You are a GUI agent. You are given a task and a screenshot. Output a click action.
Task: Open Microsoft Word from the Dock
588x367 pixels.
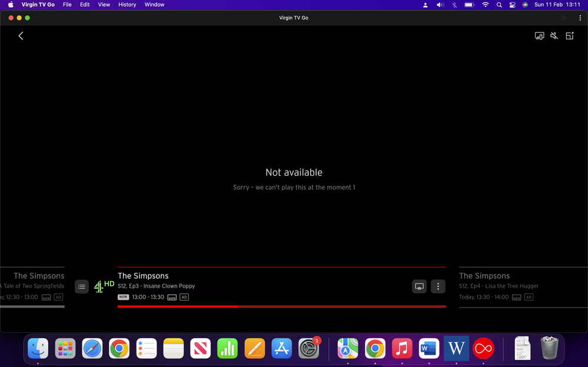(x=429, y=348)
